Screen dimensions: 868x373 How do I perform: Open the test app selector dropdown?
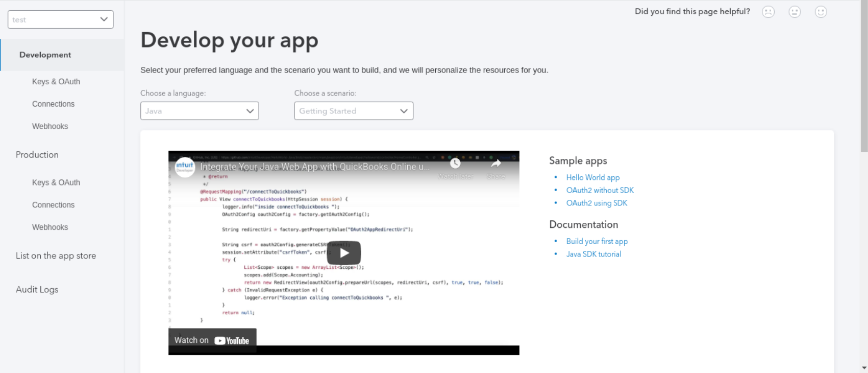61,19
